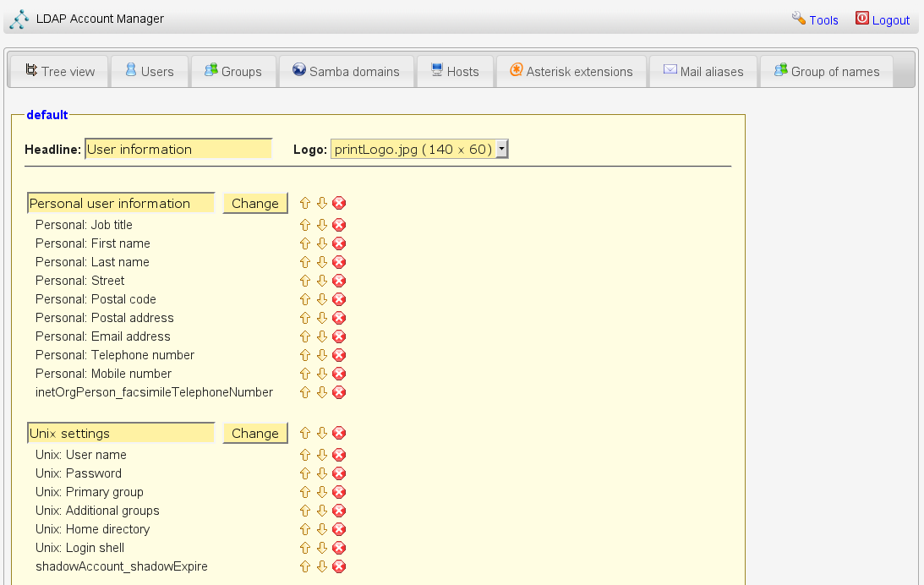
Task: Move Unix: Additional groups down
Action: [322, 511]
